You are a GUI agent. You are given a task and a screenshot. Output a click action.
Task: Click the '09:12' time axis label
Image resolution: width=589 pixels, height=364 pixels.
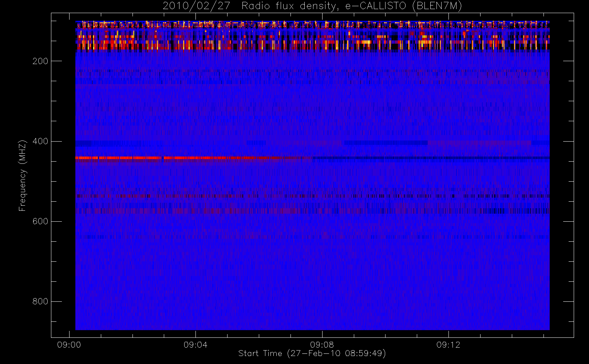click(448, 345)
